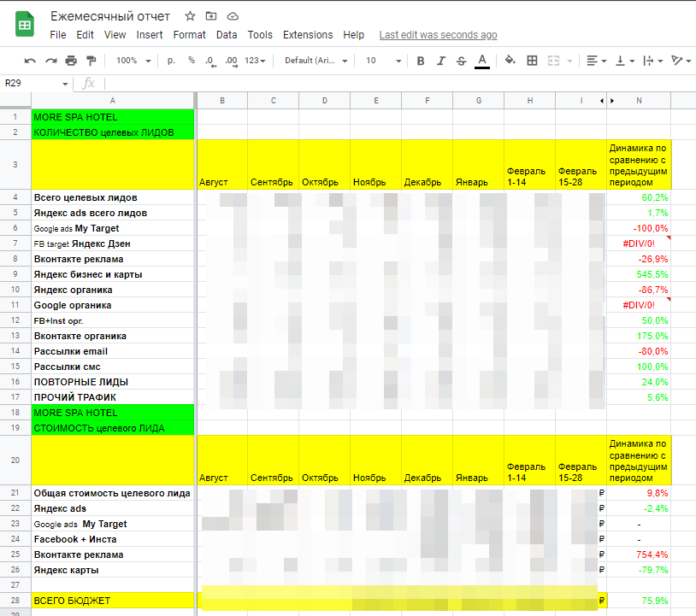Expand the font size 10 dropdown

pos(383,61)
